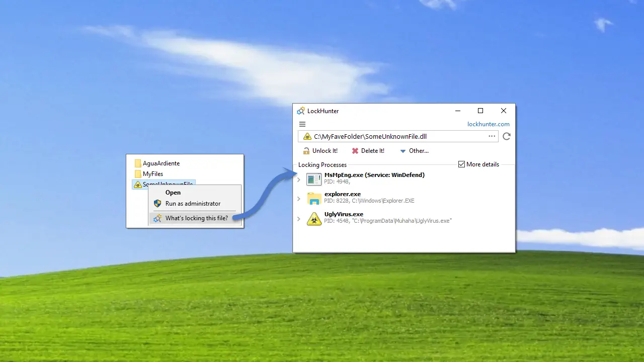
Task: Expand the UglyVirus.exe process entry
Action: point(298,218)
